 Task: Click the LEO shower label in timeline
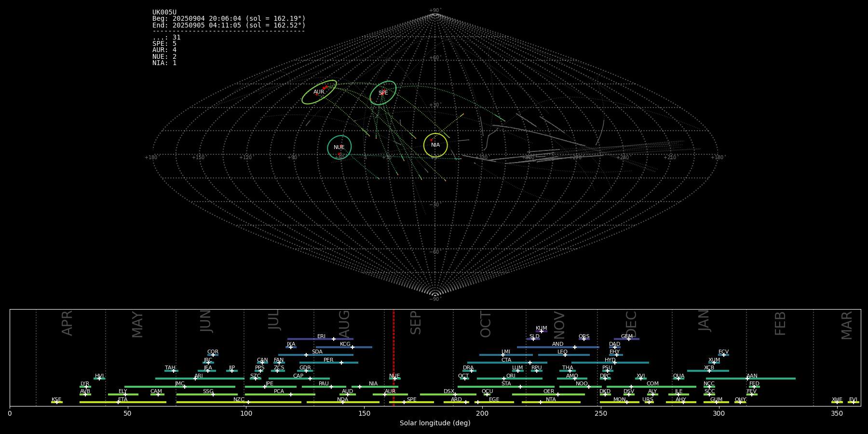(562, 352)
